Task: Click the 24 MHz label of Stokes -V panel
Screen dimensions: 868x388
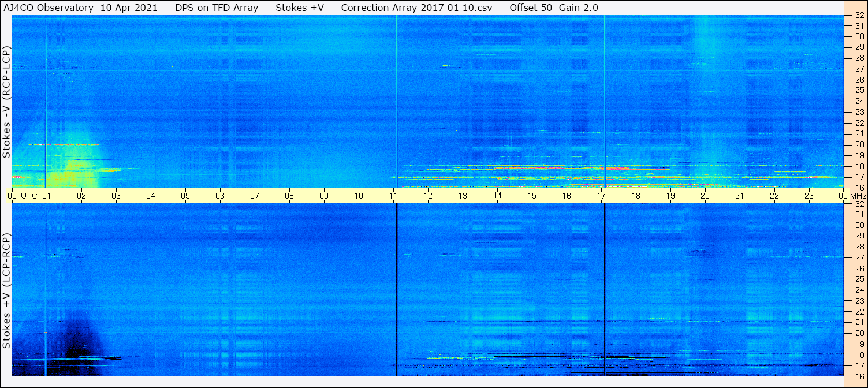Action: tap(859, 102)
